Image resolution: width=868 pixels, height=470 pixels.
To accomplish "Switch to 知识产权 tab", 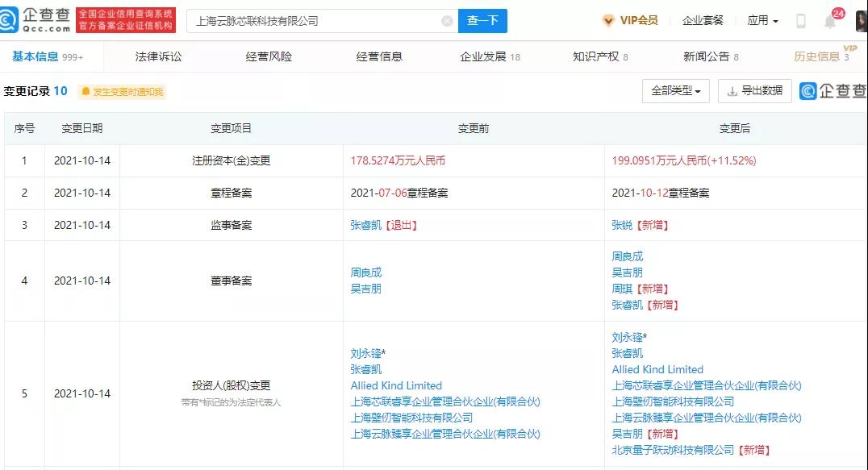I will point(600,56).
